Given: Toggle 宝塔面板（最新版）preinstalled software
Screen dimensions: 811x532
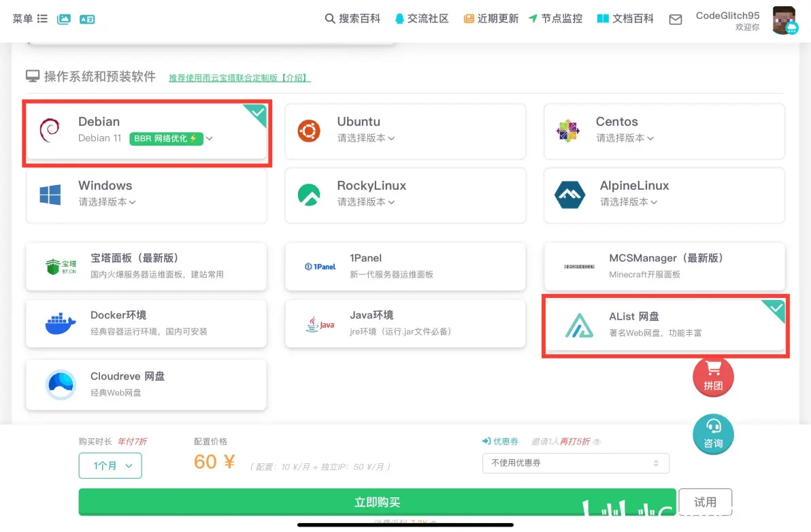Looking at the screenshot, I should (146, 266).
